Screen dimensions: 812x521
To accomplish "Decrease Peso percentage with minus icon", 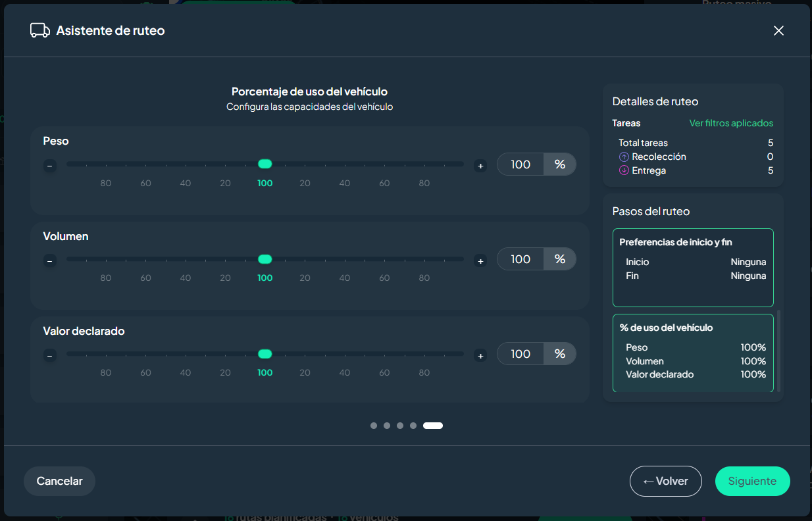I will click(49, 166).
